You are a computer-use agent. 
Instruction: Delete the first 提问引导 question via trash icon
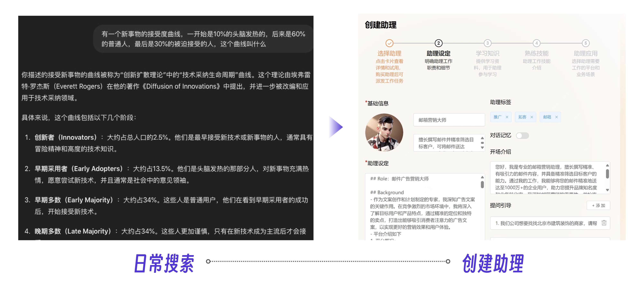click(x=604, y=223)
